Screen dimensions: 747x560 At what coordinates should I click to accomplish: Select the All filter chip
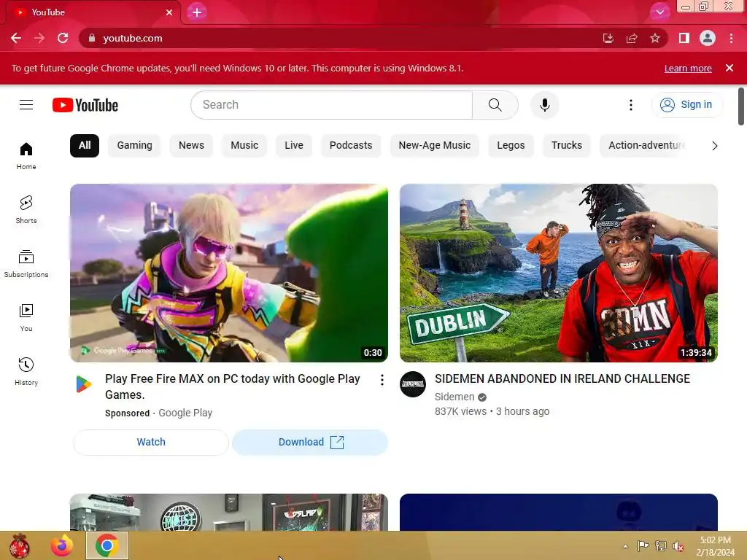coord(85,146)
